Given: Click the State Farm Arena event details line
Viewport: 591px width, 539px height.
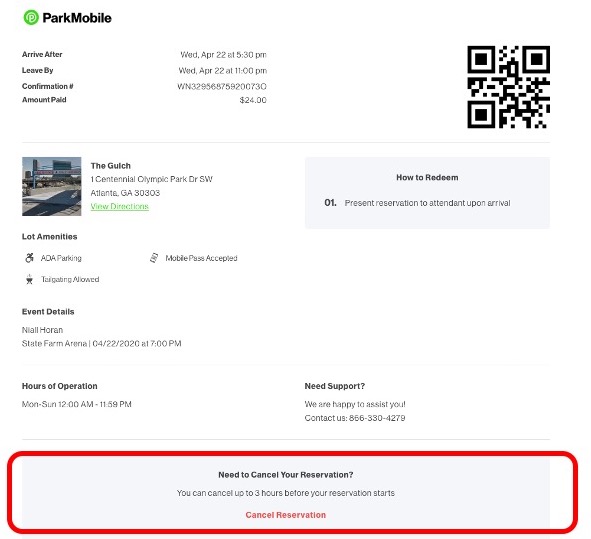Looking at the screenshot, I should [101, 344].
